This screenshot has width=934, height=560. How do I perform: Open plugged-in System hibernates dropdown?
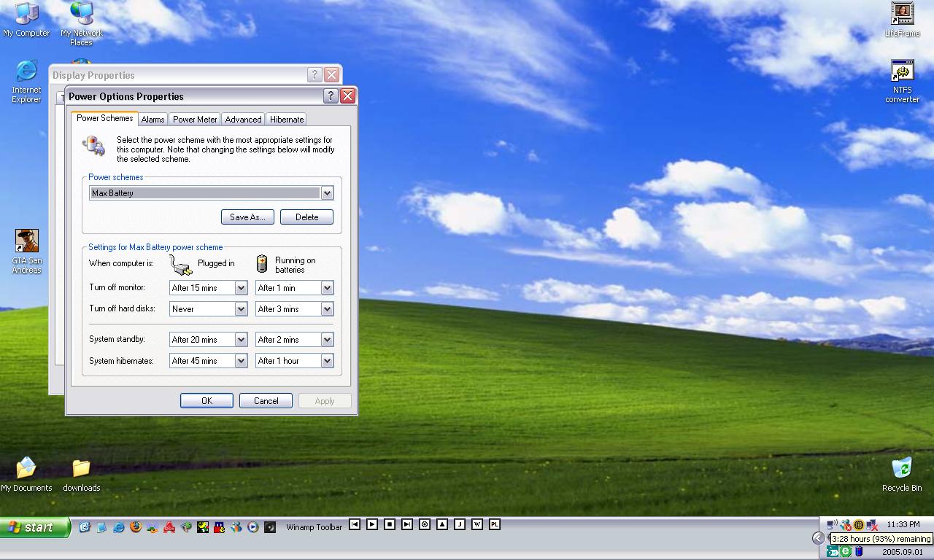(241, 361)
